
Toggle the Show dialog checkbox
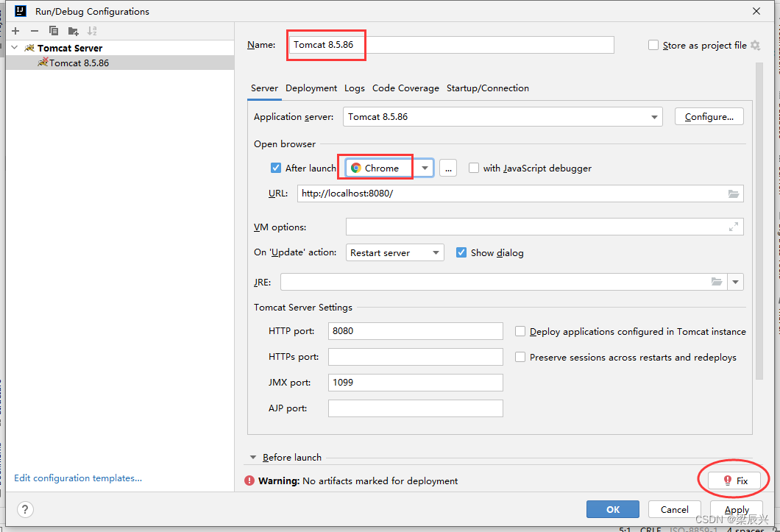[461, 253]
